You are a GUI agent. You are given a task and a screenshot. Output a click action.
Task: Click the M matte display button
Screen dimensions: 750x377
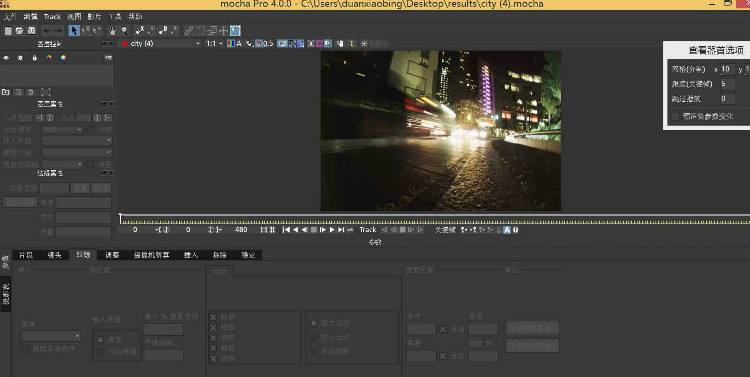[x=258, y=44]
